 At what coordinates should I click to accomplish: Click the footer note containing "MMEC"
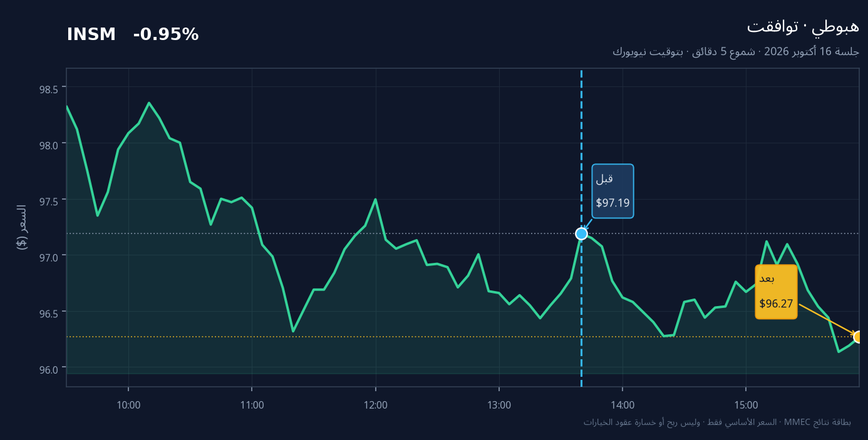pos(717,422)
